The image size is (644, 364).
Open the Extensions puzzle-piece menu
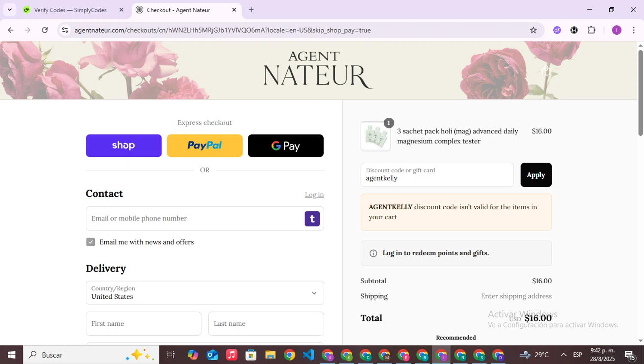coord(592,30)
